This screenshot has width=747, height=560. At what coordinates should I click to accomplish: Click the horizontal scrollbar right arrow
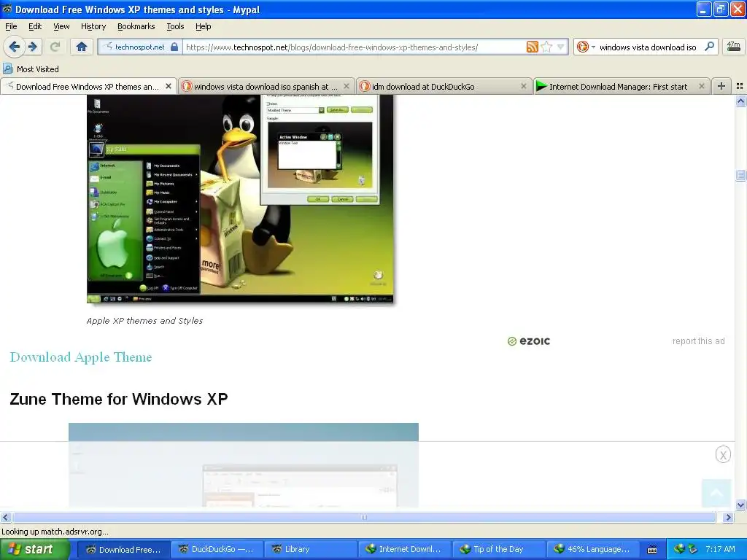(x=728, y=517)
